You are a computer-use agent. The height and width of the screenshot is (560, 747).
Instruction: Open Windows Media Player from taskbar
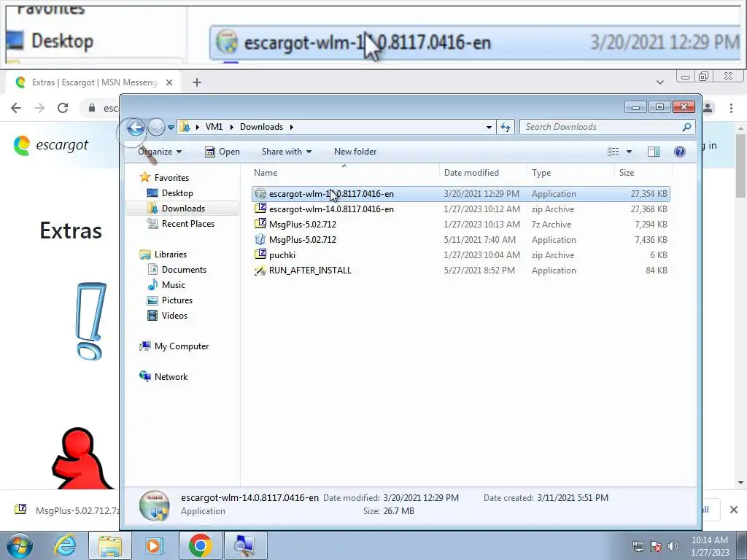(155, 545)
